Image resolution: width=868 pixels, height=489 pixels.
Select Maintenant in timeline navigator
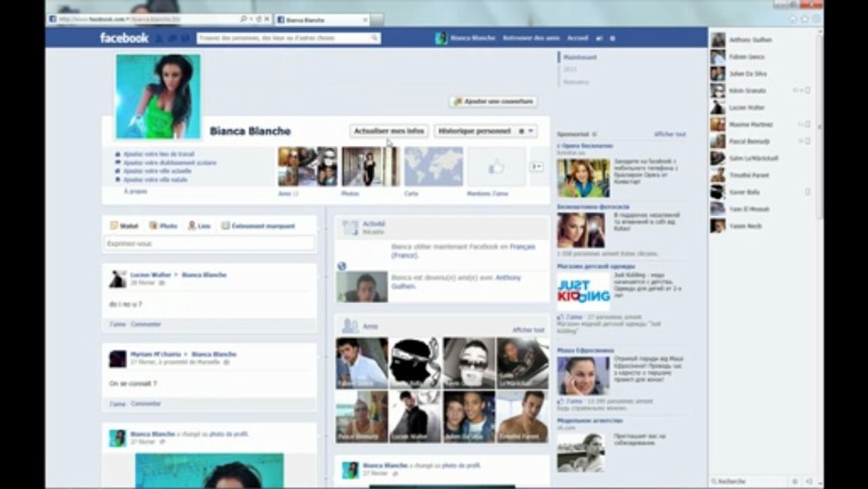coord(580,58)
